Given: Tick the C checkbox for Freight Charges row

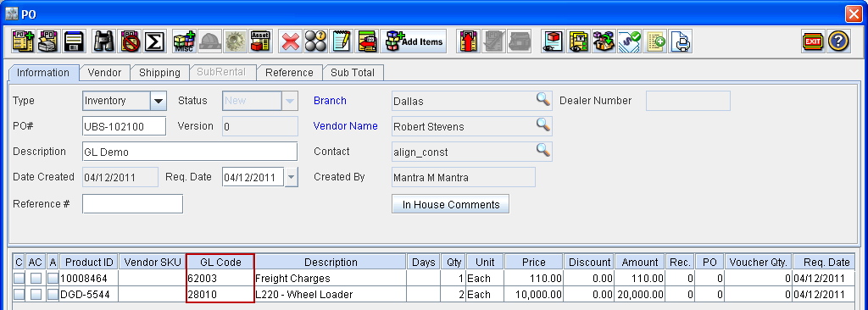Looking at the screenshot, I should (x=19, y=279).
